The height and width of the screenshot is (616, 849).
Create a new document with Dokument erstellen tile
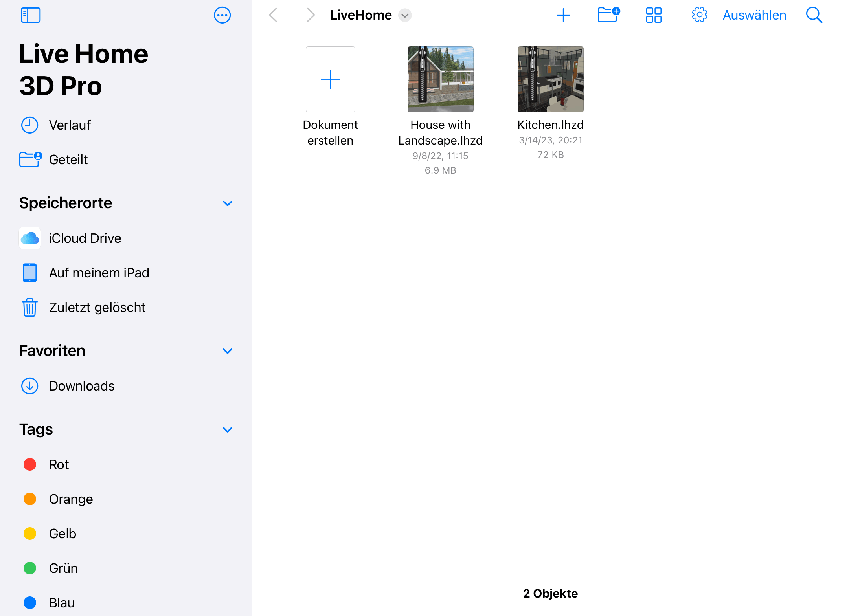[x=331, y=79]
